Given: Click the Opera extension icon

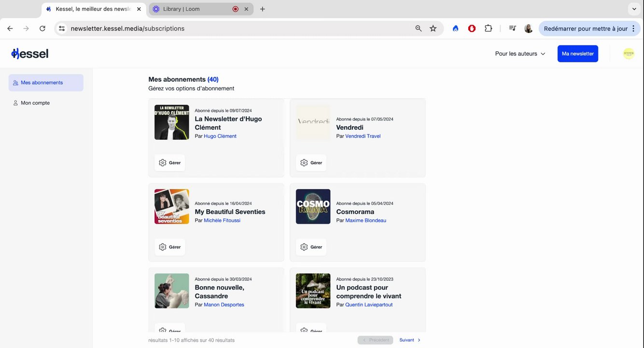Looking at the screenshot, I should (472, 29).
